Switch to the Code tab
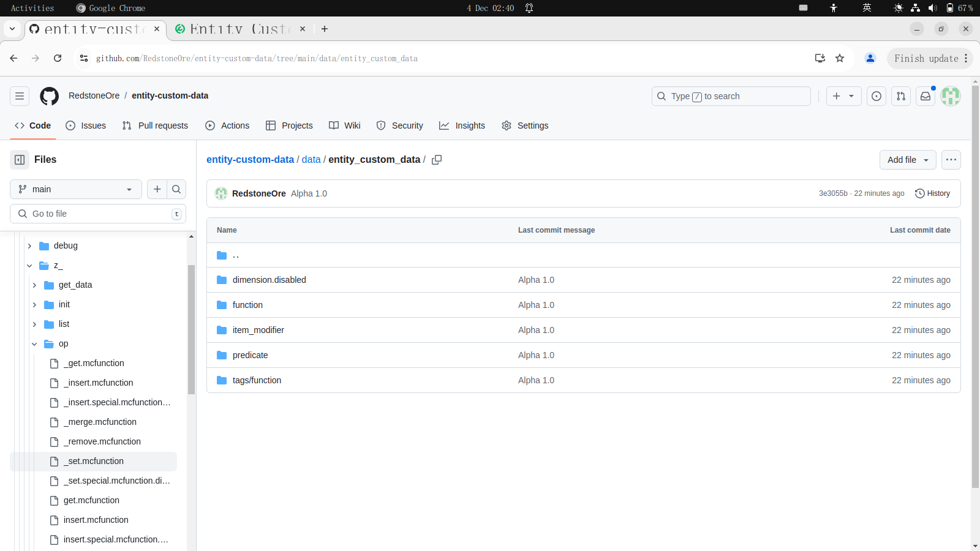The image size is (980, 551). [33, 126]
